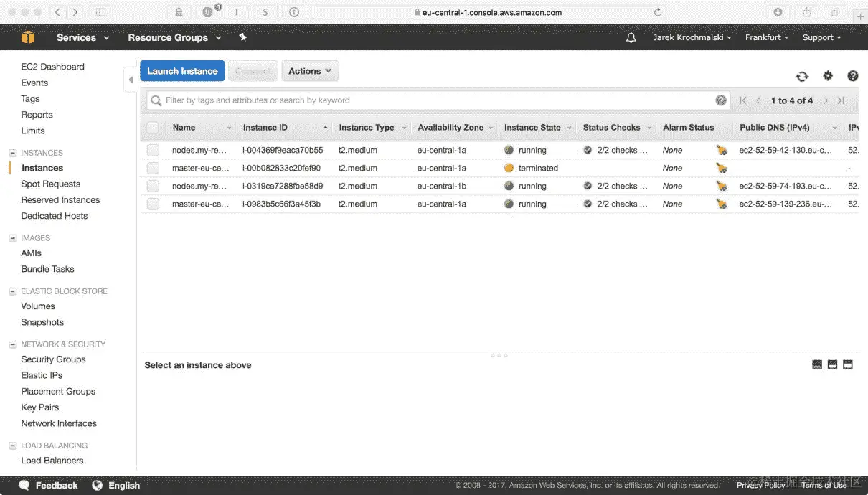Maximize the details pane with rightmost layout icon
This screenshot has width=868, height=495.
(848, 364)
